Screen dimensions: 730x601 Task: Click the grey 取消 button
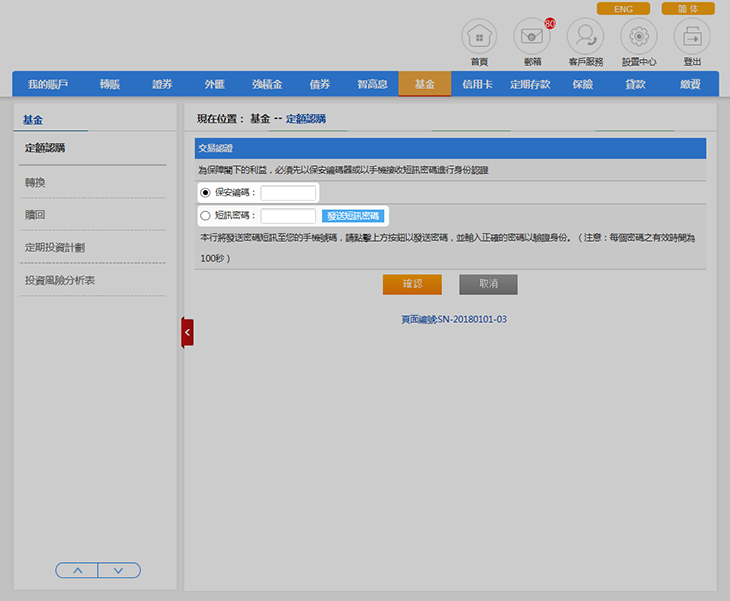coord(488,284)
